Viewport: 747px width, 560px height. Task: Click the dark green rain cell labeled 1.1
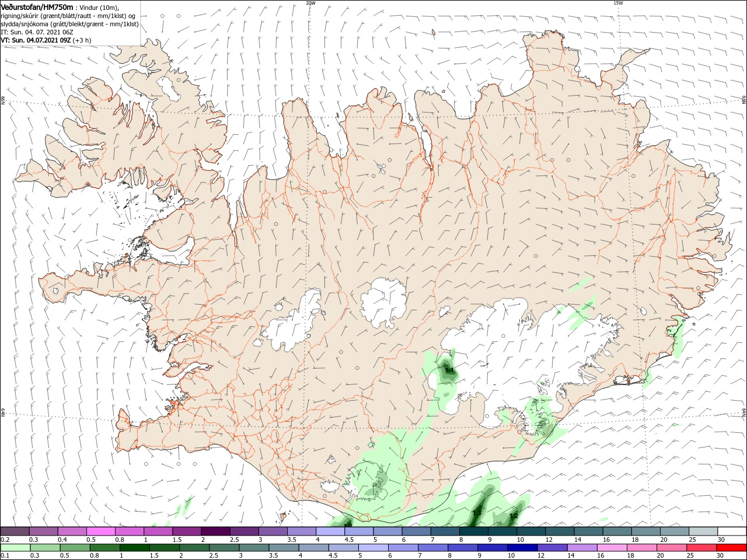pos(448,371)
